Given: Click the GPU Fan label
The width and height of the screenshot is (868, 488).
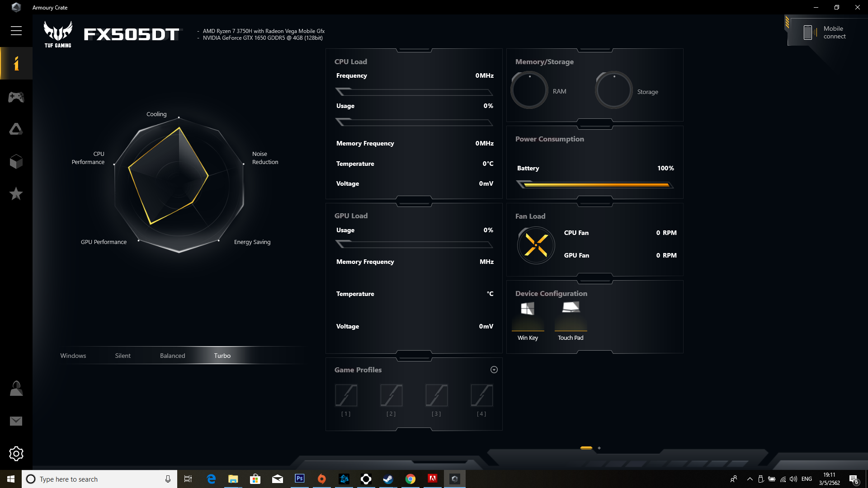Looking at the screenshot, I should [x=576, y=255].
